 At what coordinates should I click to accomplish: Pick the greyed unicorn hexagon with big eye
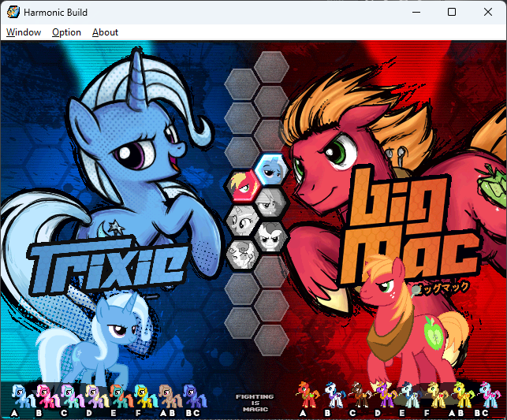pyautogui.click(x=243, y=221)
